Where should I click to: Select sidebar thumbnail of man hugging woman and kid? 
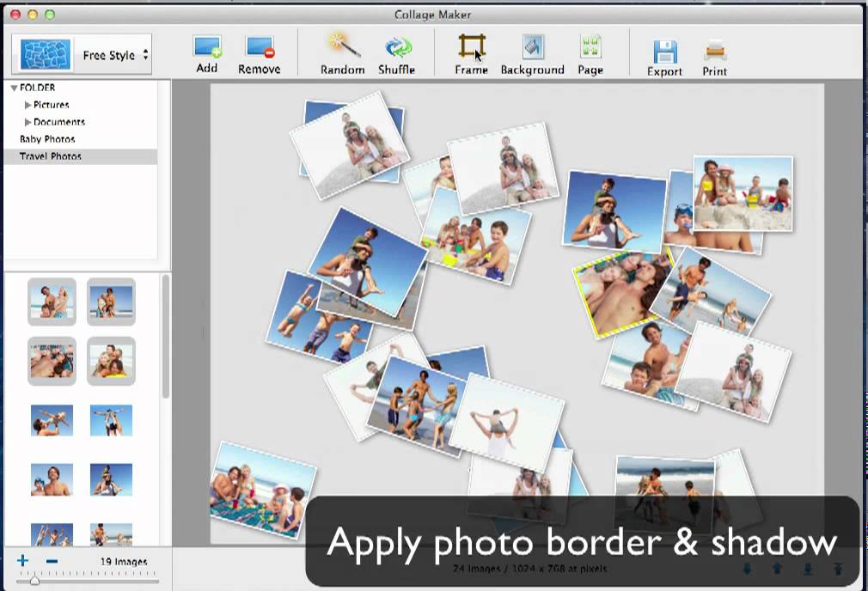(52, 302)
